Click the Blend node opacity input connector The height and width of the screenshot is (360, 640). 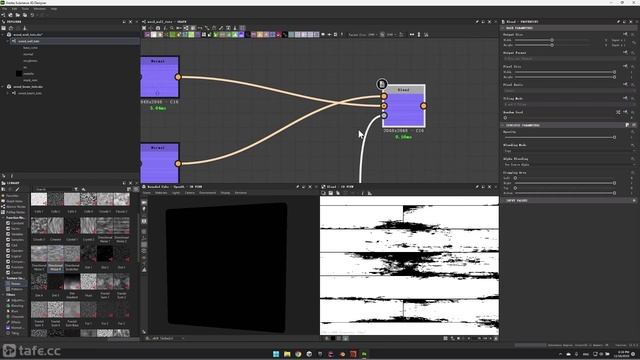pos(384,116)
